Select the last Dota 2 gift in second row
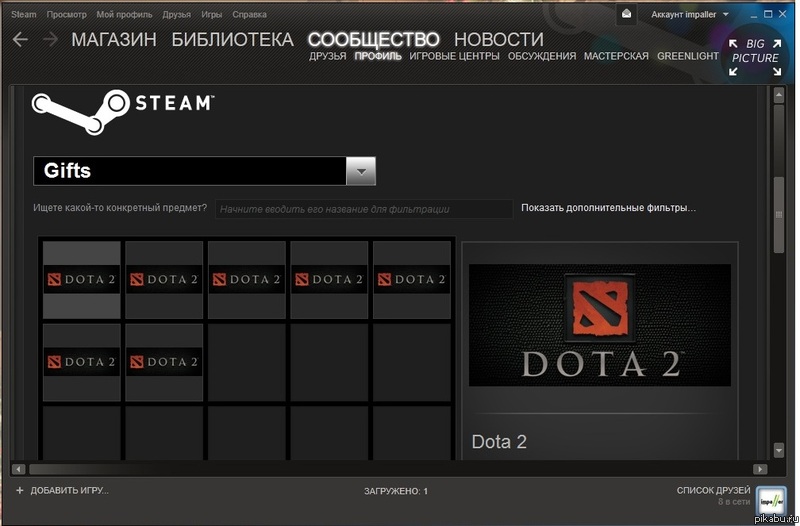The width and height of the screenshot is (800, 526). [x=164, y=362]
